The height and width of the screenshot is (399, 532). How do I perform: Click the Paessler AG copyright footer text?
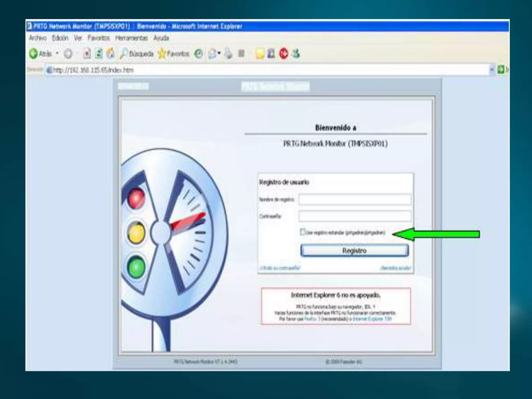[x=344, y=362]
